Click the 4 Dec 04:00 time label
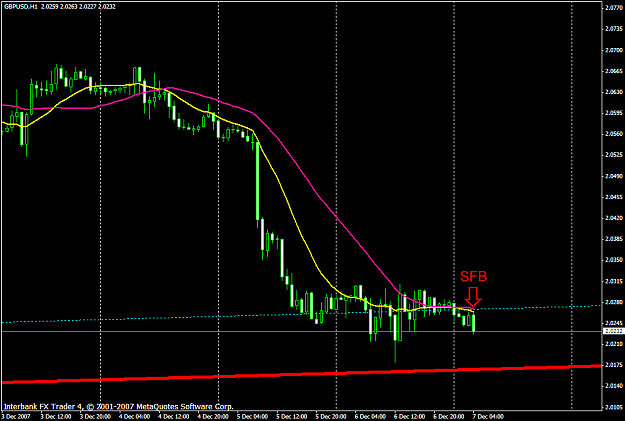This screenshot has height=421, width=625. click(134, 417)
